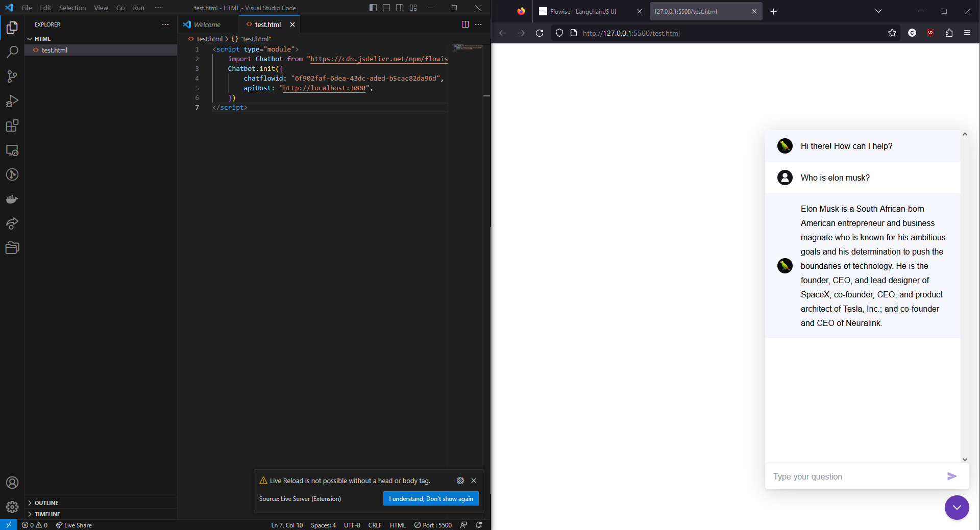Screen dimensions: 980x530
Task: Select test.html in the Explorer tree
Action: pyautogui.click(x=101, y=50)
